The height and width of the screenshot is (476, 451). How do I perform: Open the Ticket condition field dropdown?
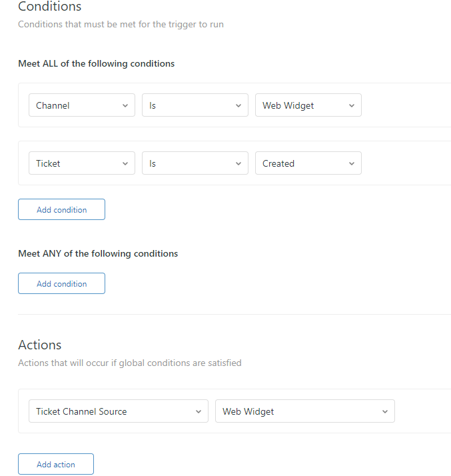pos(81,163)
